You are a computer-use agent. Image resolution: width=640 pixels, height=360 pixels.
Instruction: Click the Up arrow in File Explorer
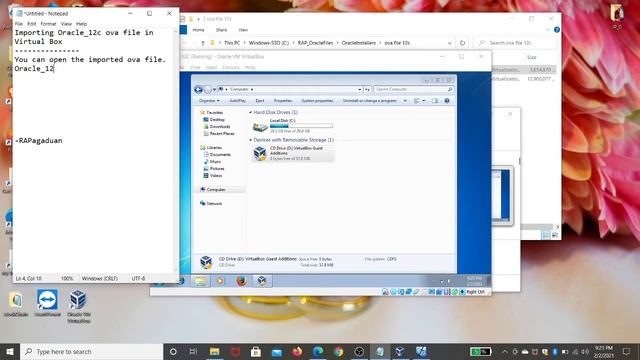[202, 43]
